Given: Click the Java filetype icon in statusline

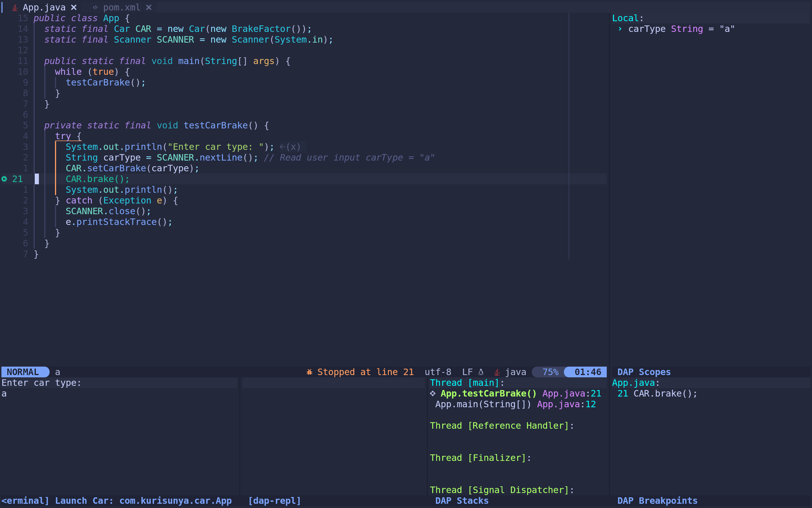Looking at the screenshot, I should [497, 372].
